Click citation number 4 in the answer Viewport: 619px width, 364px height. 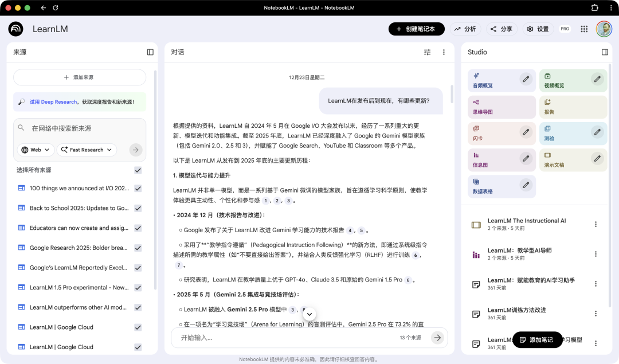(350, 230)
